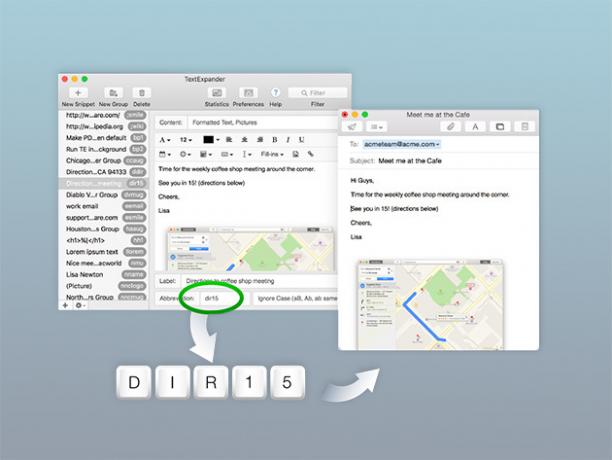Open the font 'A' dropdown
612x460 pixels.
click(x=165, y=140)
